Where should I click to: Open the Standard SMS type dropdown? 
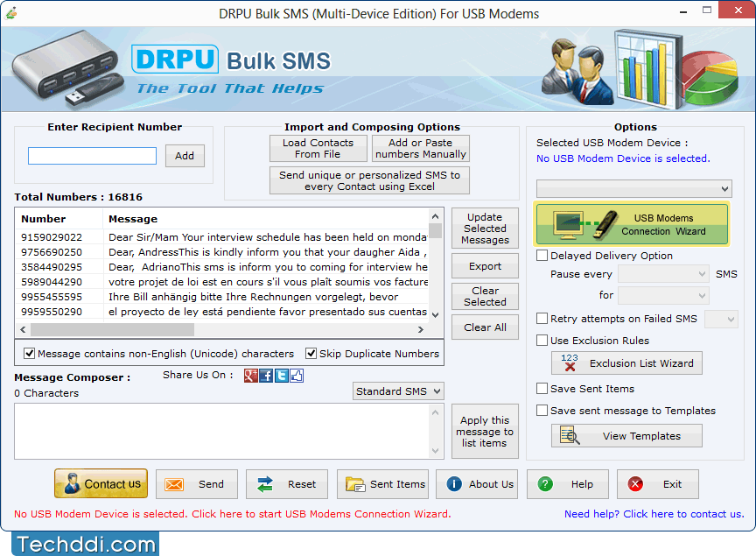tap(398, 391)
